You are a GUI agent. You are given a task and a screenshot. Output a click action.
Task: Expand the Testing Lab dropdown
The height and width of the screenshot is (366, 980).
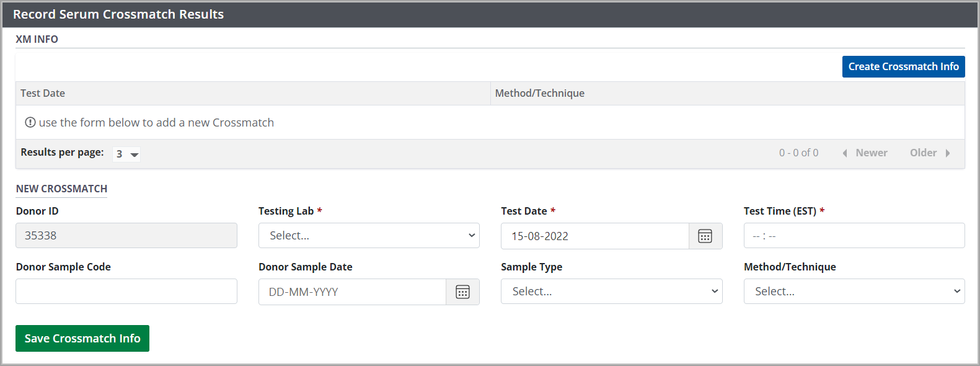(x=369, y=236)
